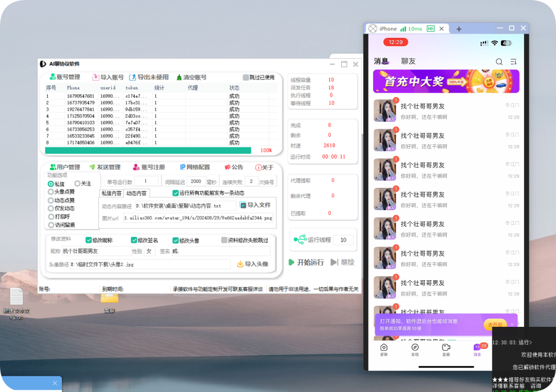Open the 账号管理 account management panel
This screenshot has height=392, width=556.
59,76
